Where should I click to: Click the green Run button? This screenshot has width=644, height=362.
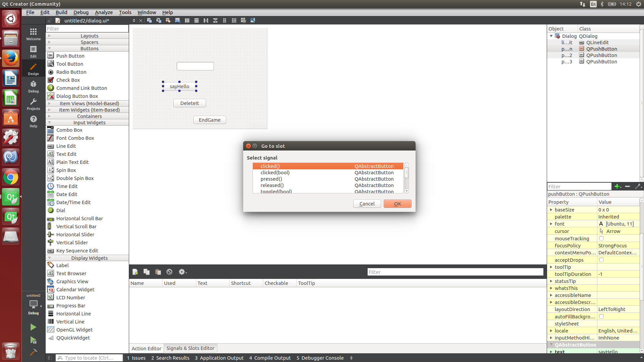33,327
